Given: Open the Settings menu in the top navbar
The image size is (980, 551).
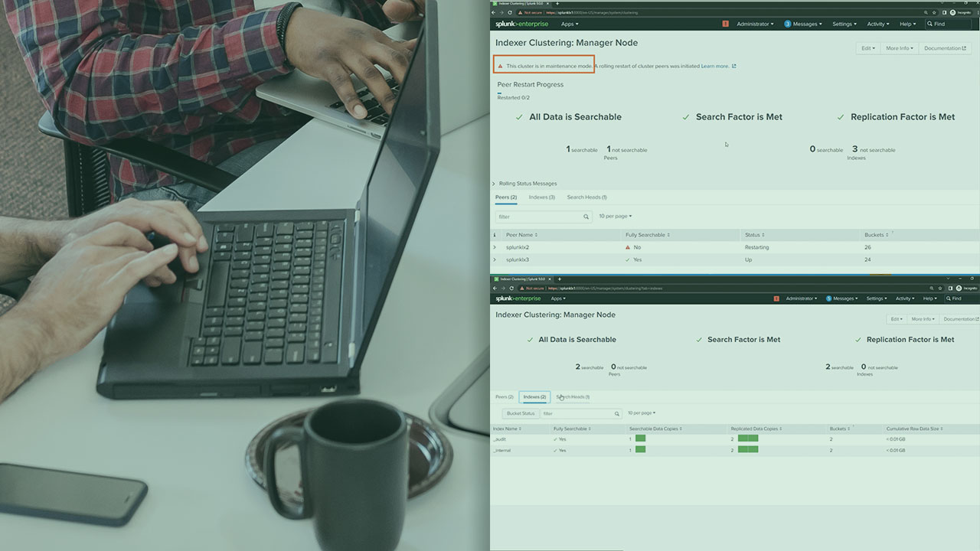Looking at the screenshot, I should coord(844,24).
